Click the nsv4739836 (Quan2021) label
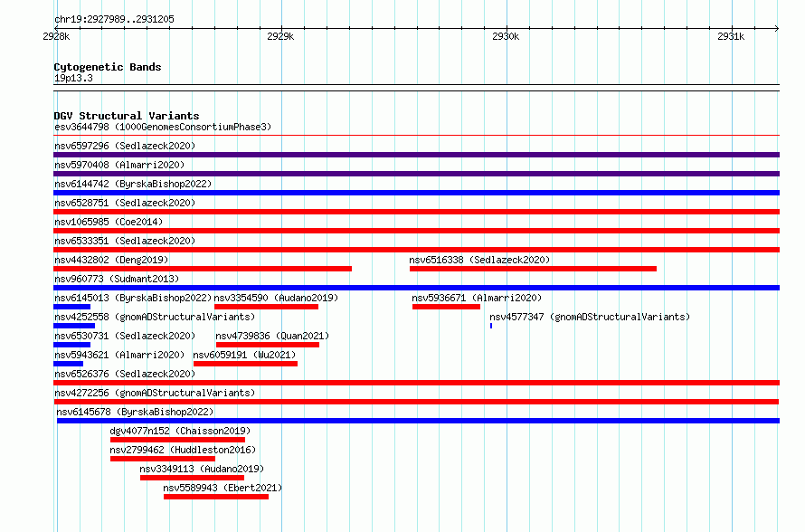This screenshot has width=805, height=532. tap(272, 336)
